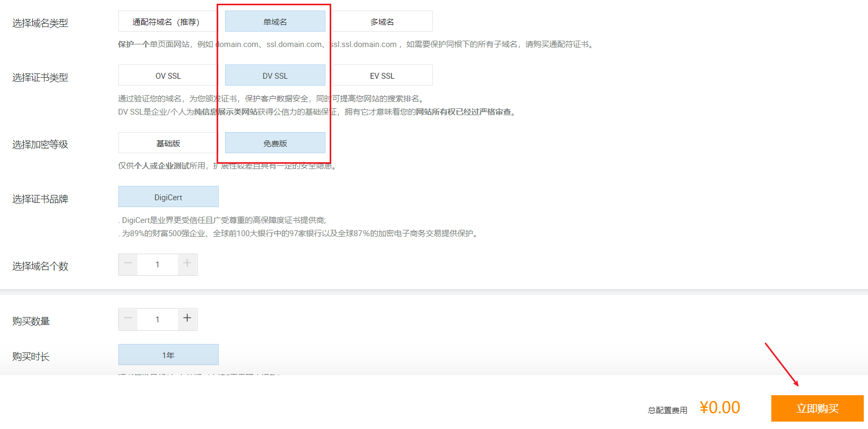Click the 选择域名类型 label
The width and height of the screenshot is (868, 429).
[x=40, y=23]
